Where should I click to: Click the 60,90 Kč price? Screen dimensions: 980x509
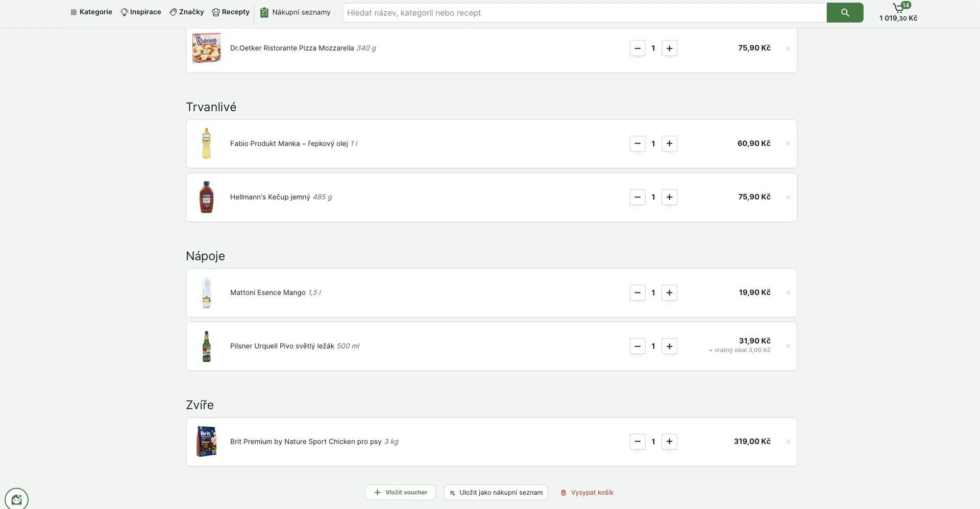pyautogui.click(x=754, y=143)
